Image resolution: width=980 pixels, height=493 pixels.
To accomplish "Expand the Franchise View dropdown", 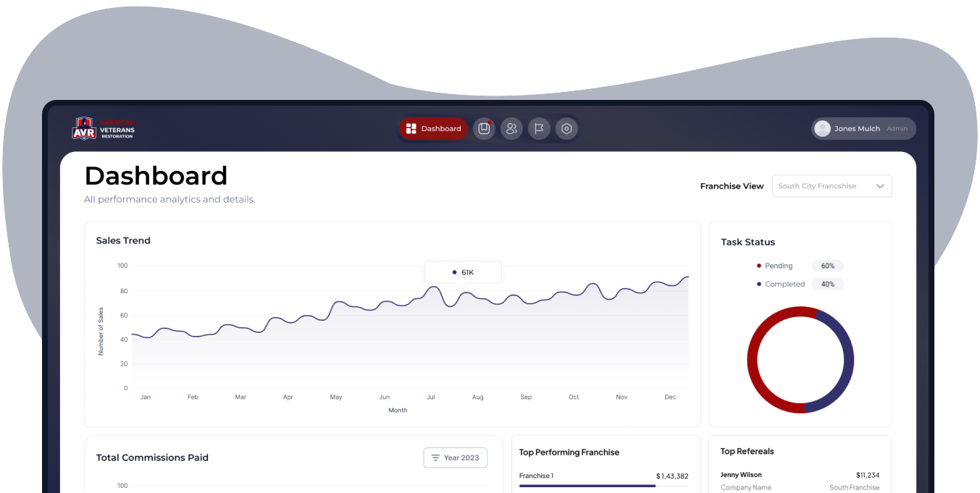I will pyautogui.click(x=832, y=186).
